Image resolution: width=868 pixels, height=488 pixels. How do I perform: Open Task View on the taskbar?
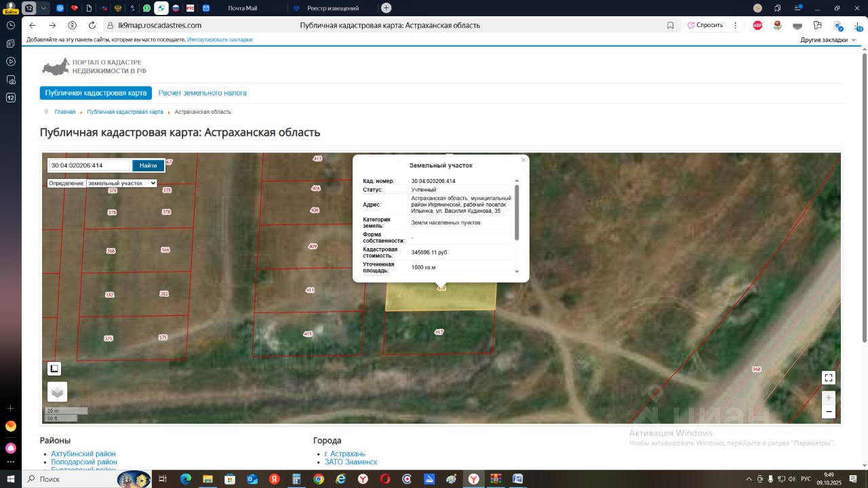point(163,479)
